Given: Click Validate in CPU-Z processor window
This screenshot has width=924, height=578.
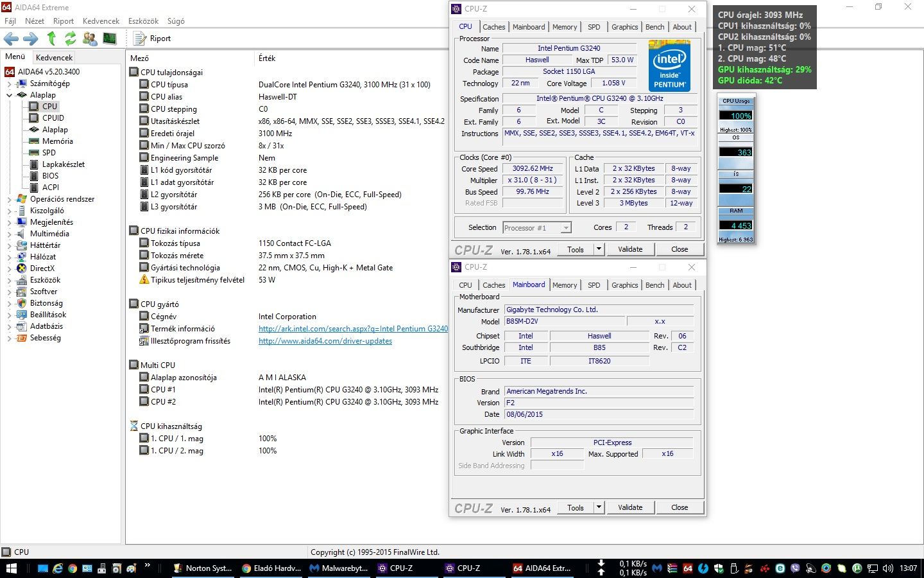Looking at the screenshot, I should pyautogui.click(x=630, y=249).
